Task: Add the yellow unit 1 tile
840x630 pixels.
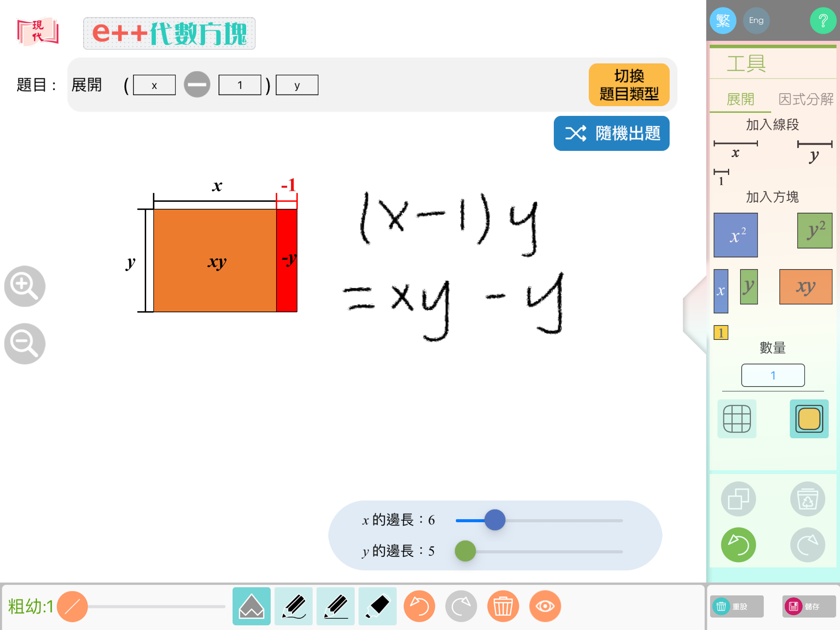Action: click(721, 333)
